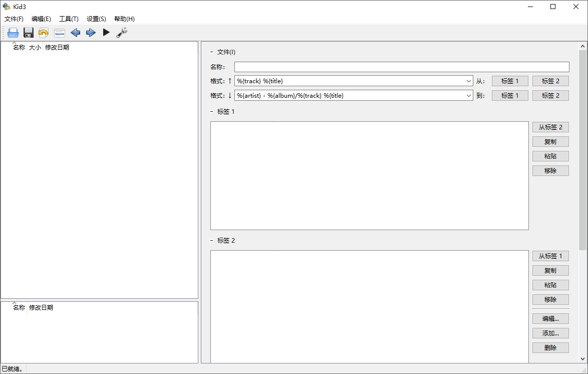Click 复制 in the 标签 2 section
The width and height of the screenshot is (588, 374).
[550, 271]
